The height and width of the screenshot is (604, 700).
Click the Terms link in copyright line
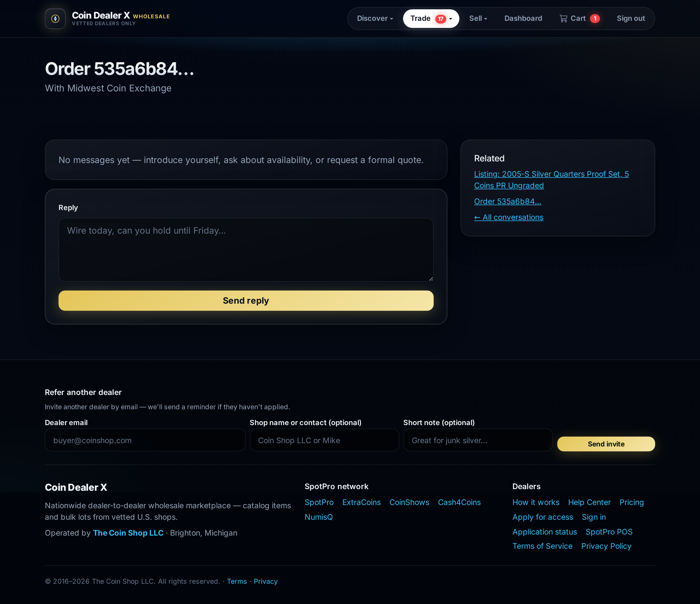(237, 581)
